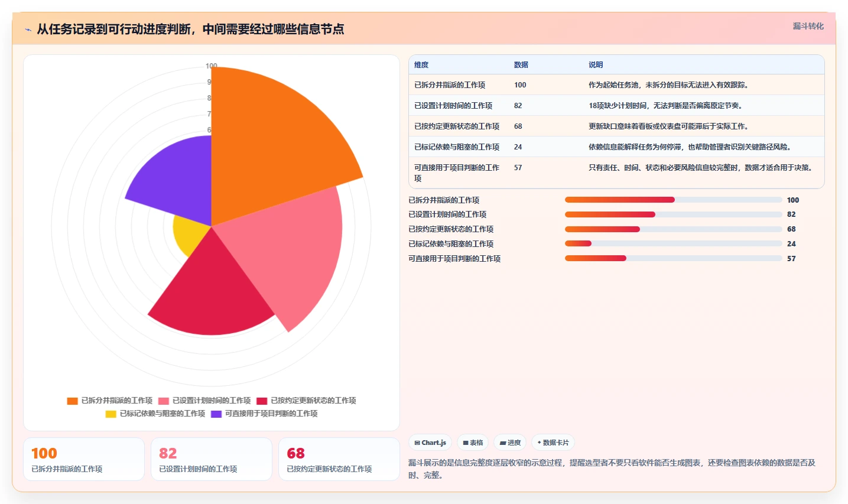Click the footer note starting 漏斗展示的是
Screen dimensions: 848x504
point(612,469)
